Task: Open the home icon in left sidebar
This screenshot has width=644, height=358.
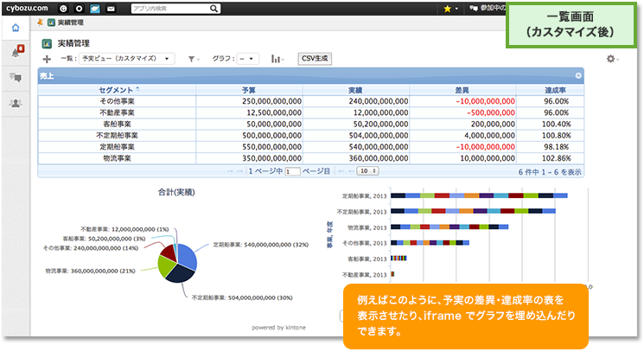Action: click(16, 28)
